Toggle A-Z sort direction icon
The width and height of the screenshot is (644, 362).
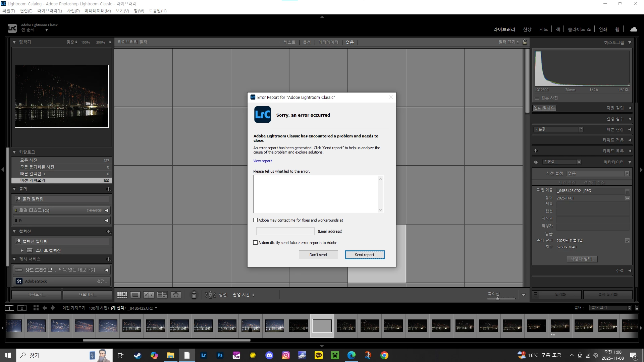[x=210, y=295]
